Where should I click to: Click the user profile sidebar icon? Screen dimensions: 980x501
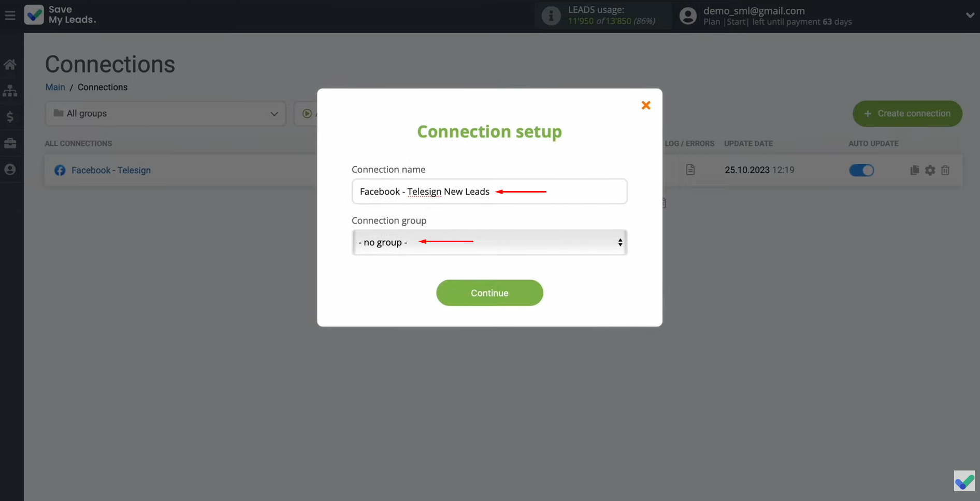click(x=10, y=170)
